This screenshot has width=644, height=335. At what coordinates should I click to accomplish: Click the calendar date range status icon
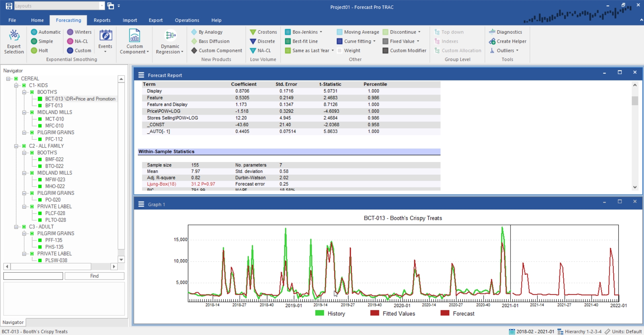tap(512, 332)
